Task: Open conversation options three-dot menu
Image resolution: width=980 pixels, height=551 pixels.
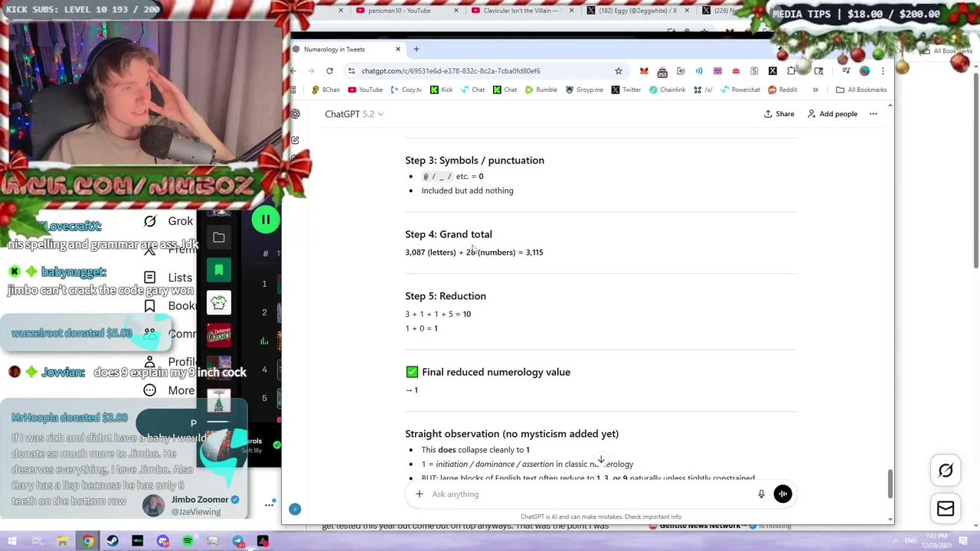Action: 873,114
